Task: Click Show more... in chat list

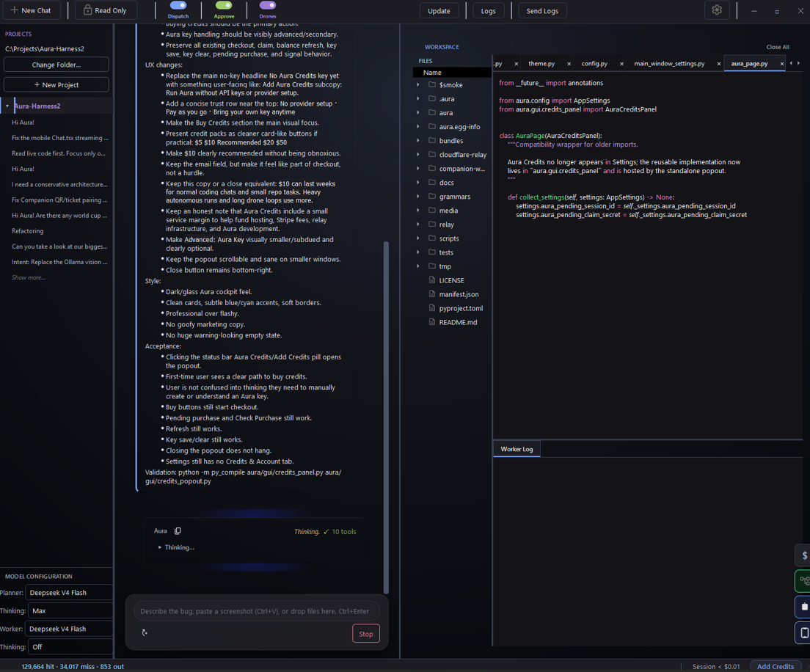Action: pos(29,277)
